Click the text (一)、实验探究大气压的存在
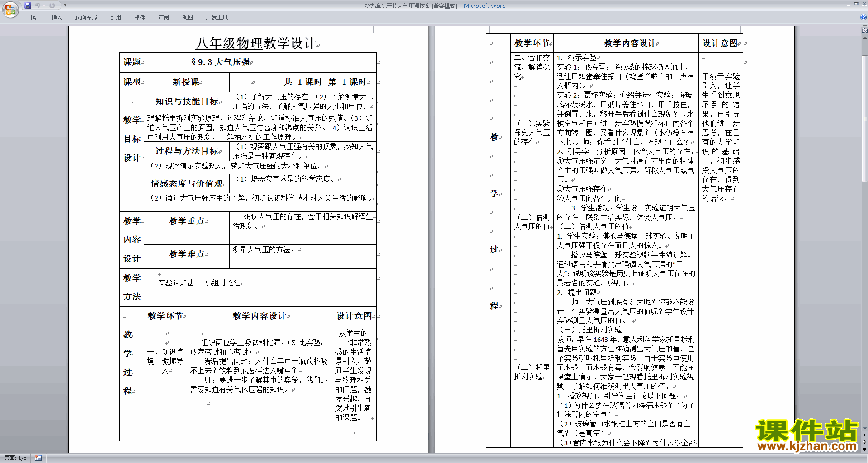The image size is (868, 463). tap(532, 133)
